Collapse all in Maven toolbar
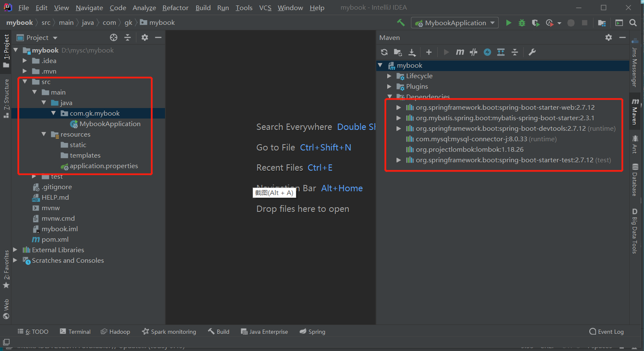 [515, 52]
